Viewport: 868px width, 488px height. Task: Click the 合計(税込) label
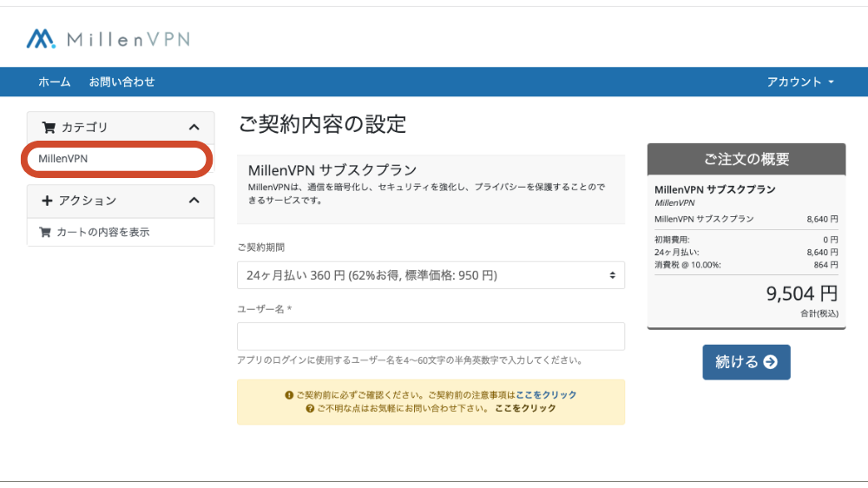(x=819, y=313)
